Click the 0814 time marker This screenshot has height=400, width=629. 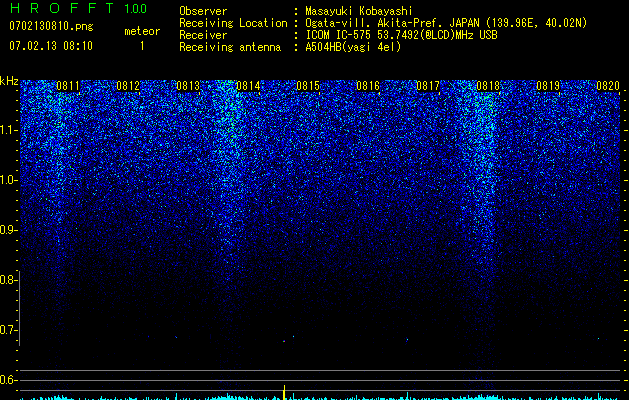(x=248, y=86)
